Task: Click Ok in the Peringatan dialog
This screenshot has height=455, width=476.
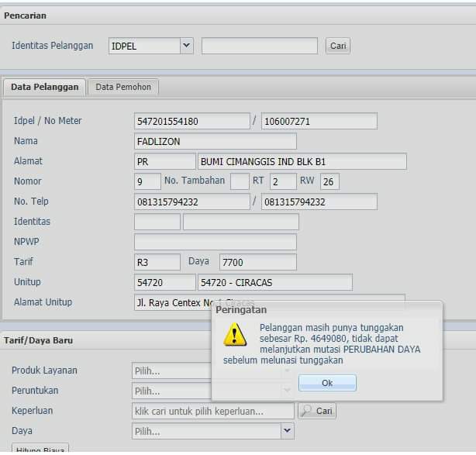Action: 327,383
